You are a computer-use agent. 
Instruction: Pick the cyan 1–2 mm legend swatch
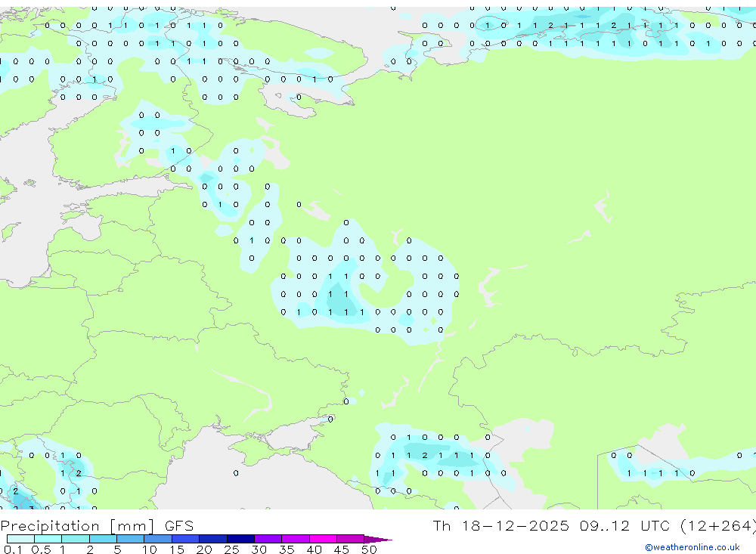[x=76, y=539]
